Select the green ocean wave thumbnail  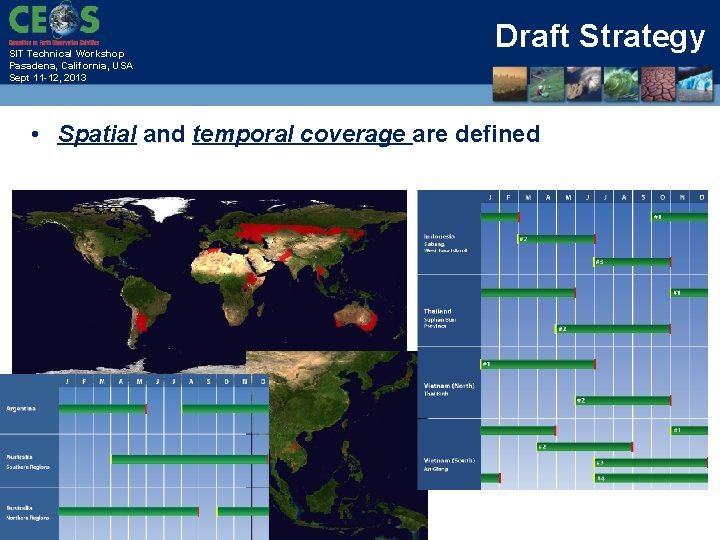621,84
